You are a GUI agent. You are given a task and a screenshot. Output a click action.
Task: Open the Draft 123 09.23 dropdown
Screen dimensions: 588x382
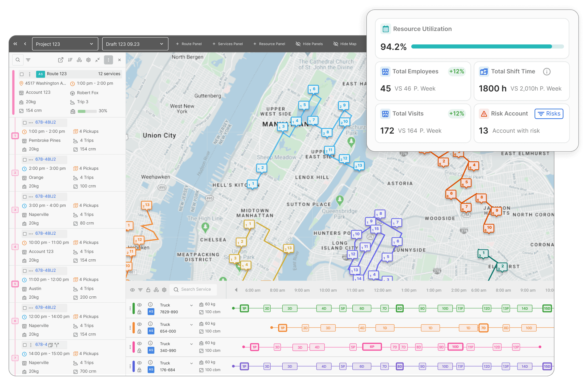click(135, 44)
